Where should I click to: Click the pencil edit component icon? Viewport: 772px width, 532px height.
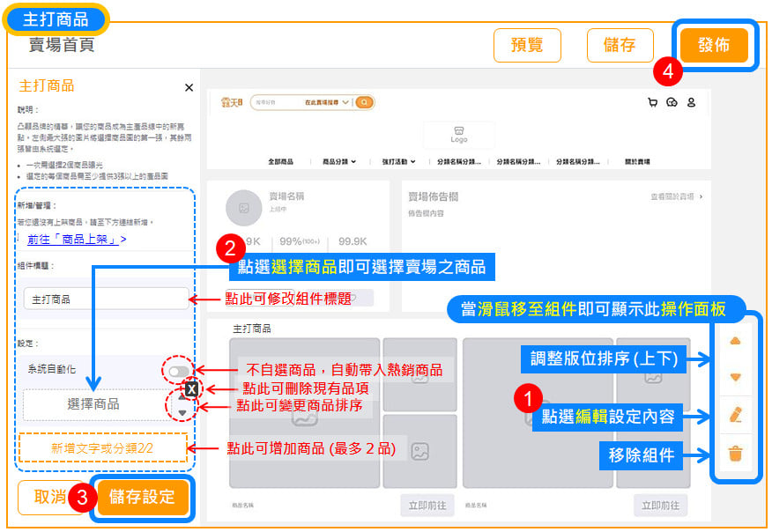(x=736, y=414)
